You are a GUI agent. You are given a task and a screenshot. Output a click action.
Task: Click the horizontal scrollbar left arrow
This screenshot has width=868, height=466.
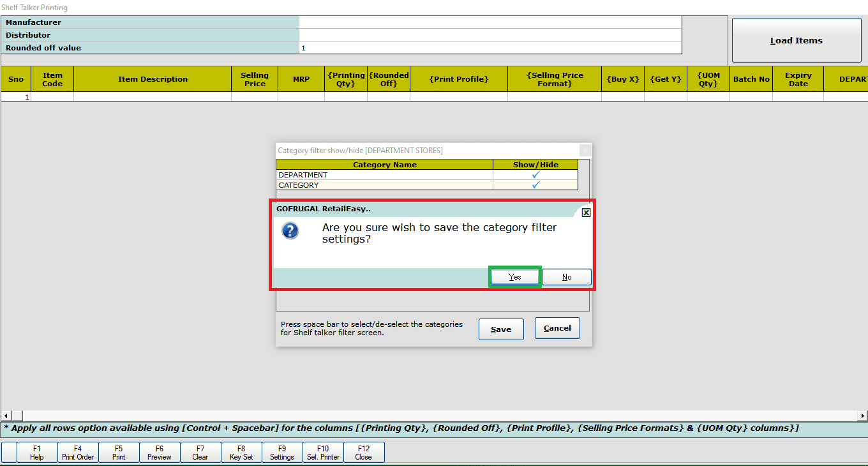tap(6, 416)
